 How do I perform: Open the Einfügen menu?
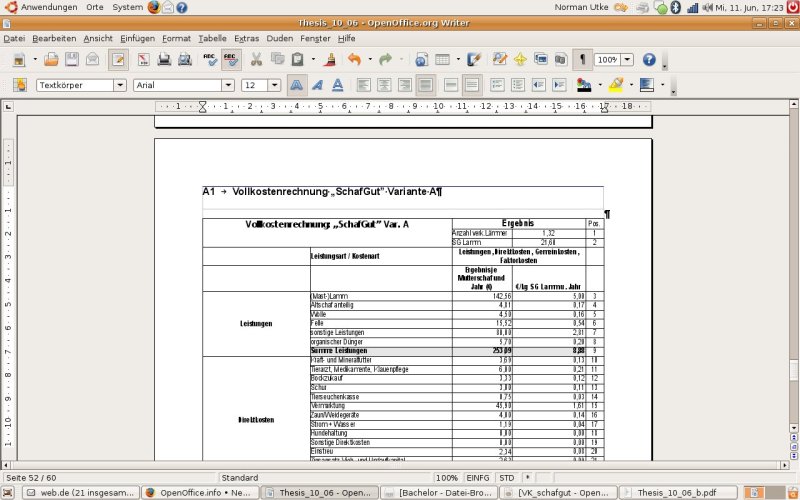[137, 38]
